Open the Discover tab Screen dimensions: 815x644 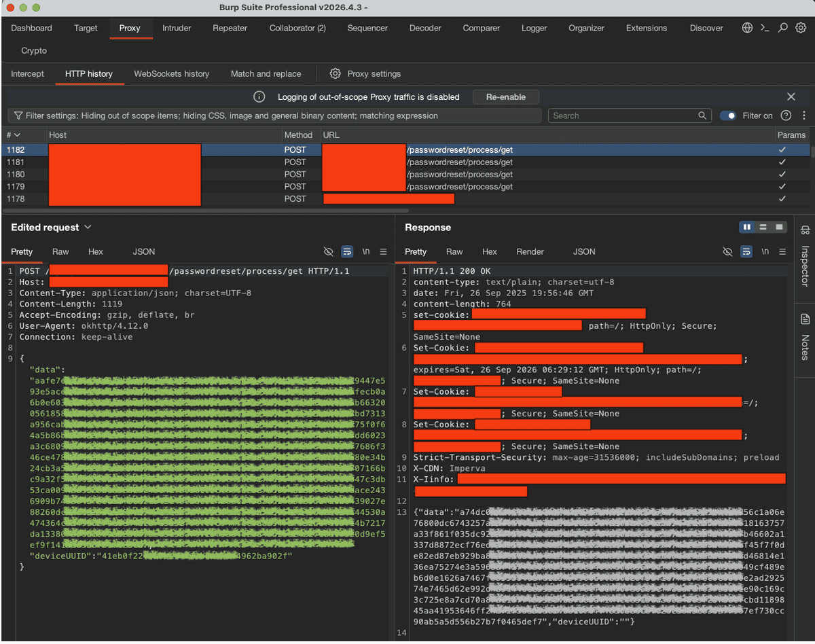coord(706,28)
